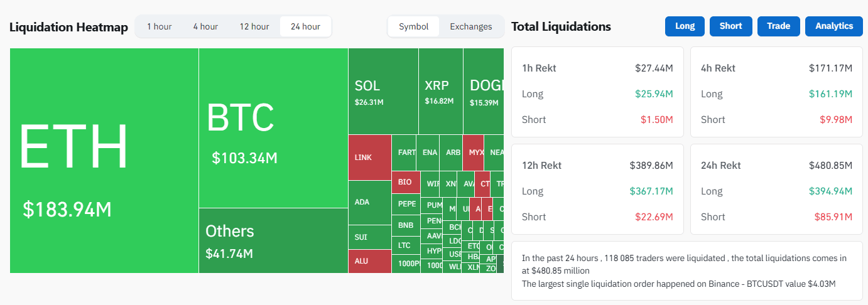Toggle heatmap view to Exchanges
This screenshot has width=868, height=305.
tap(471, 26)
